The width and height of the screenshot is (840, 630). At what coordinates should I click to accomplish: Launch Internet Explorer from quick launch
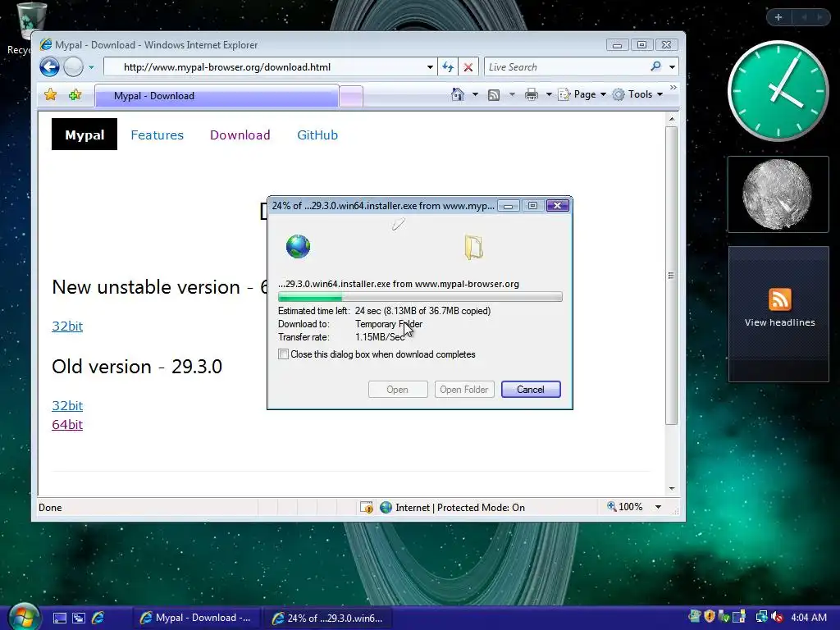coord(98,619)
